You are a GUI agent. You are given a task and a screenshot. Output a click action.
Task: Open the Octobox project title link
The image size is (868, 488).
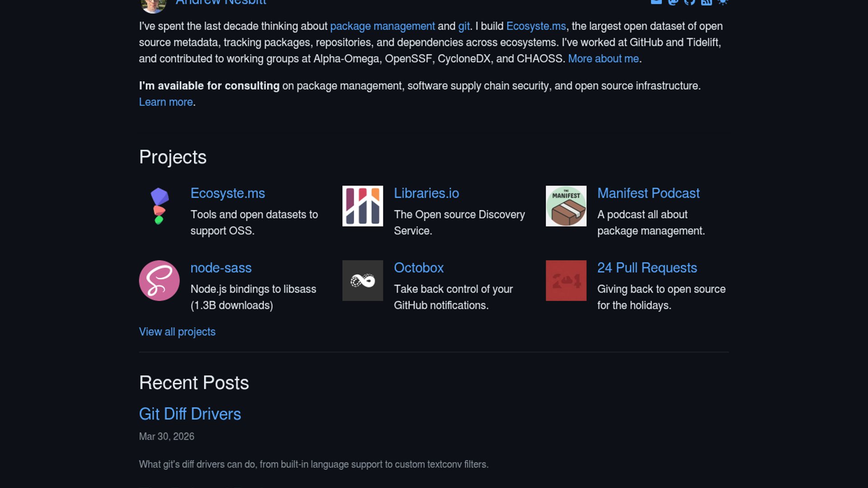[419, 267]
